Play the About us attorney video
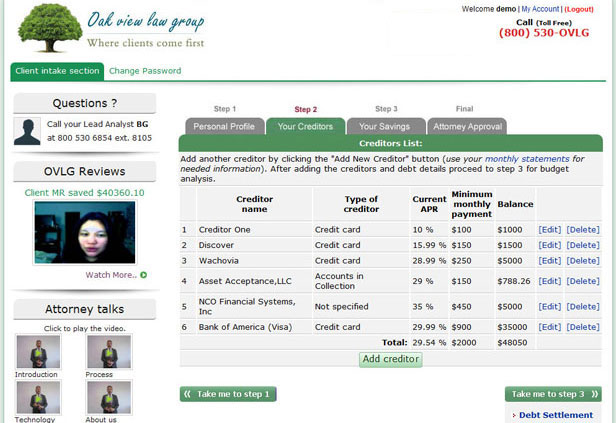The height and width of the screenshot is (423, 616). (109, 397)
